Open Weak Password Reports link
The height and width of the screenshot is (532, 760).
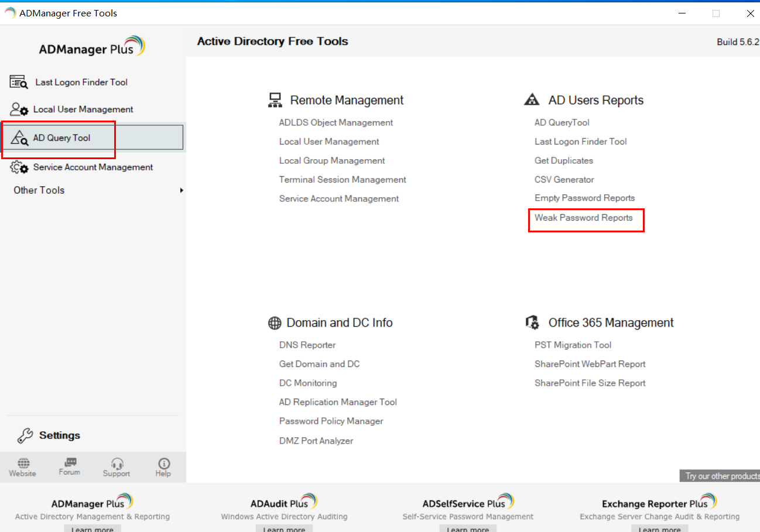point(584,218)
